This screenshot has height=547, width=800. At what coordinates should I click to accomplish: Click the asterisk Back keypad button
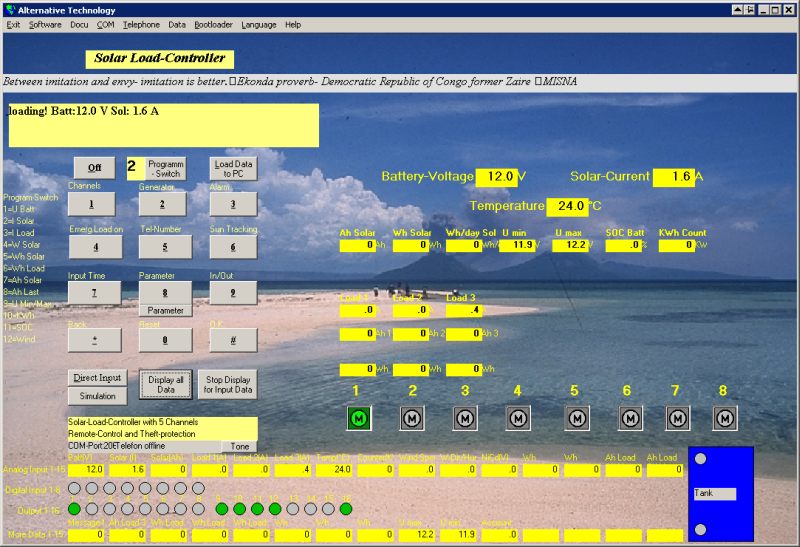click(95, 340)
